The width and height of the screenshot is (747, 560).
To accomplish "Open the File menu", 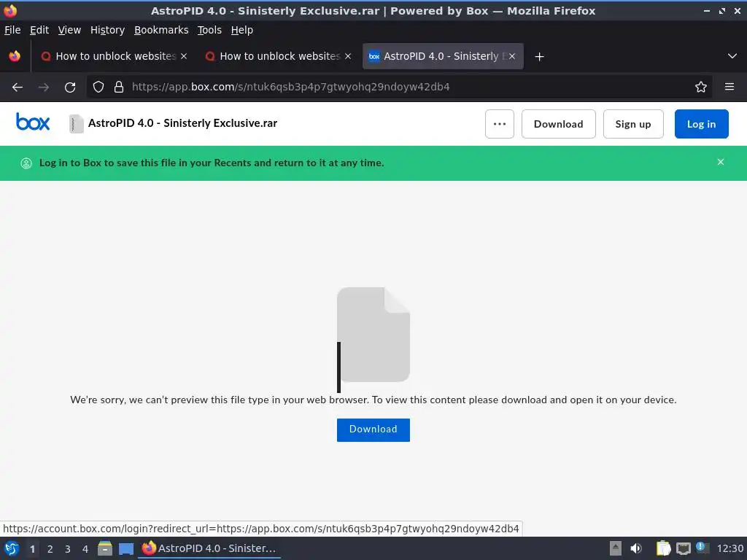I will tap(12, 30).
